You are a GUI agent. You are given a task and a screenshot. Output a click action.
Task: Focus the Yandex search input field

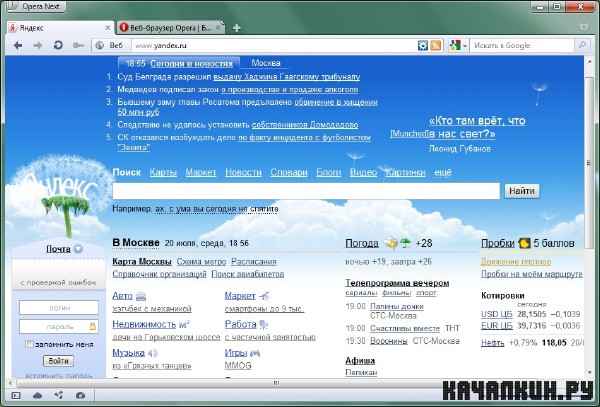pos(306,191)
